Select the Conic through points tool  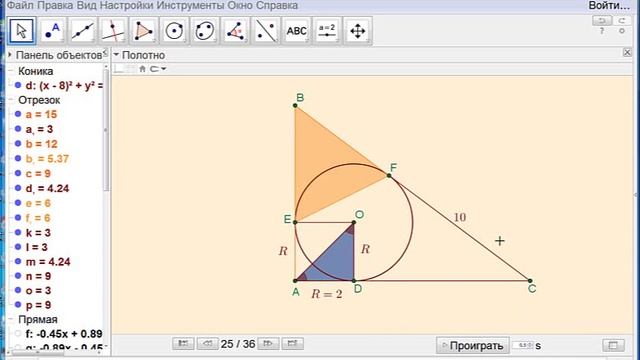click(205, 31)
